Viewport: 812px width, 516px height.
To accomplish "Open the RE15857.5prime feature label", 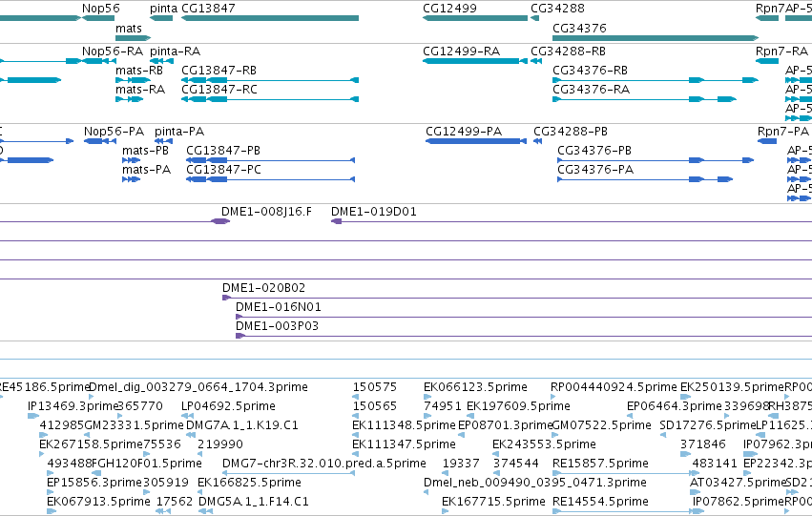I will [600, 464].
